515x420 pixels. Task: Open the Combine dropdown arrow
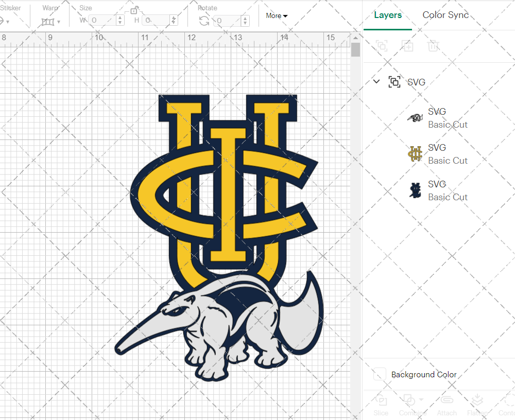[x=421, y=400]
